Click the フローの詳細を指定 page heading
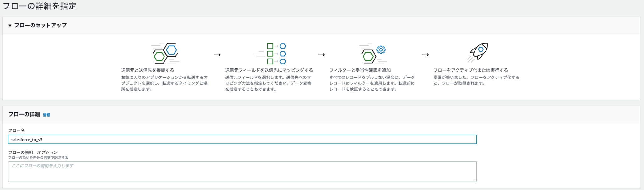The width and height of the screenshot is (644, 190). [x=39, y=6]
